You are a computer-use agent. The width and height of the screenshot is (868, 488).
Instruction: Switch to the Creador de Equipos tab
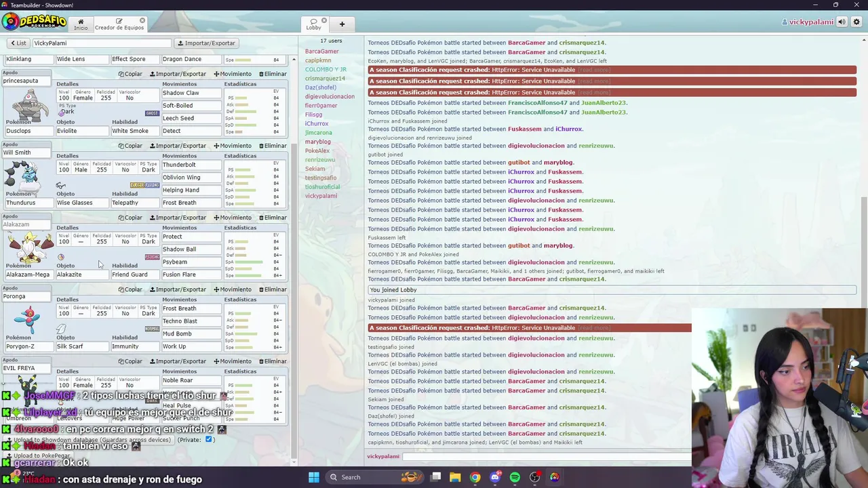(119, 24)
